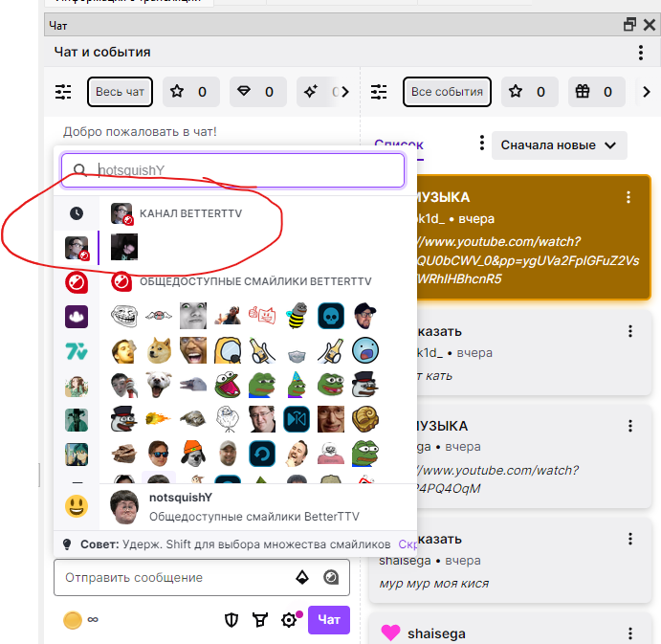This screenshot has width=661, height=644.
Task: Open list options three-dots menu
Action: [482, 143]
